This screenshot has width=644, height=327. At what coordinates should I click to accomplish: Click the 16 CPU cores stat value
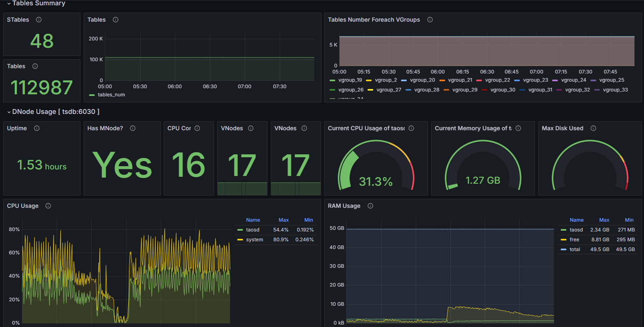(188, 165)
